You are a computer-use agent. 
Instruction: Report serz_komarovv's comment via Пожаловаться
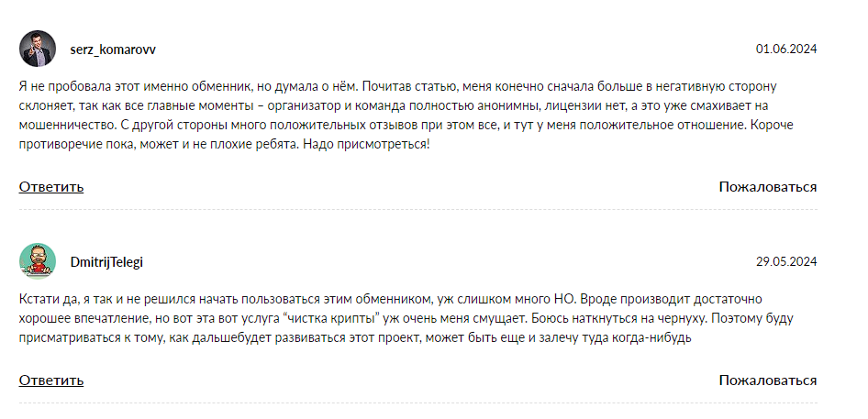coord(767,187)
